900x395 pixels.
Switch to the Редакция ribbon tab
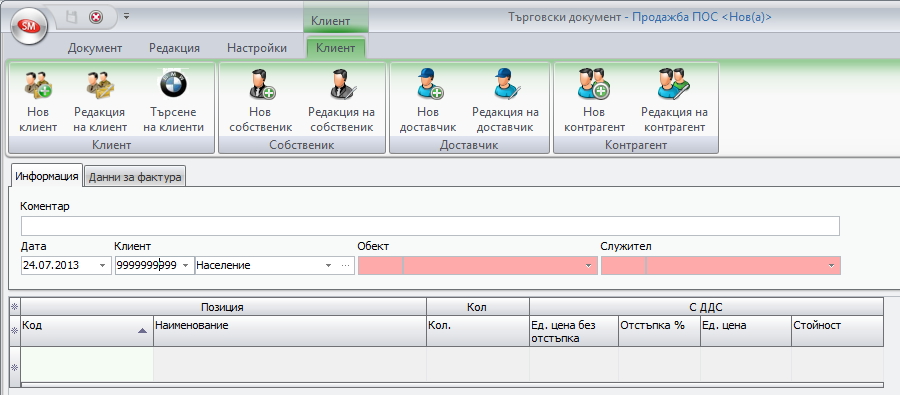pos(174,48)
